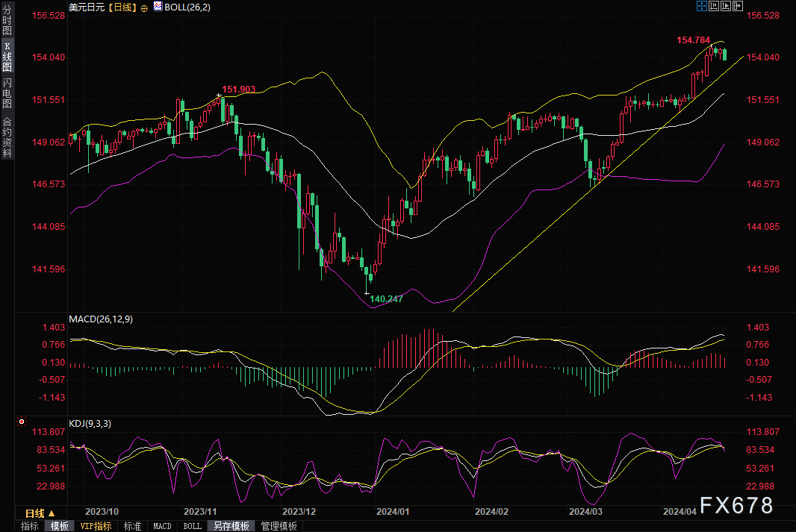The image size is (796, 532).
Task: Click the compress chart axis icon
Action: pos(714,6)
